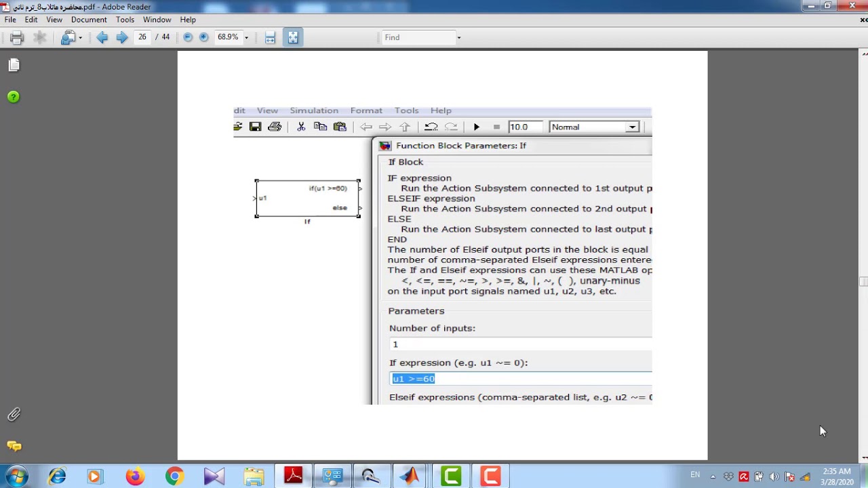Viewport: 868px width, 488px height.
Task: Close the document with the menu-bar X
Action: [x=863, y=20]
